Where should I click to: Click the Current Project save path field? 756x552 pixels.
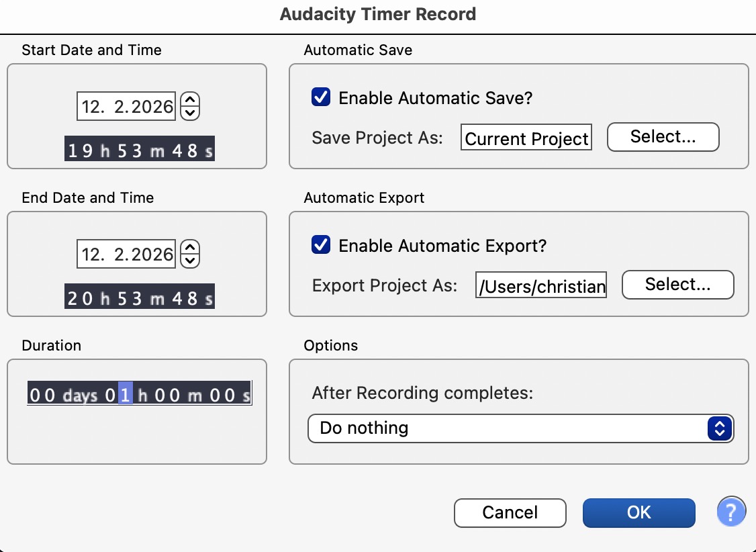[526, 138]
